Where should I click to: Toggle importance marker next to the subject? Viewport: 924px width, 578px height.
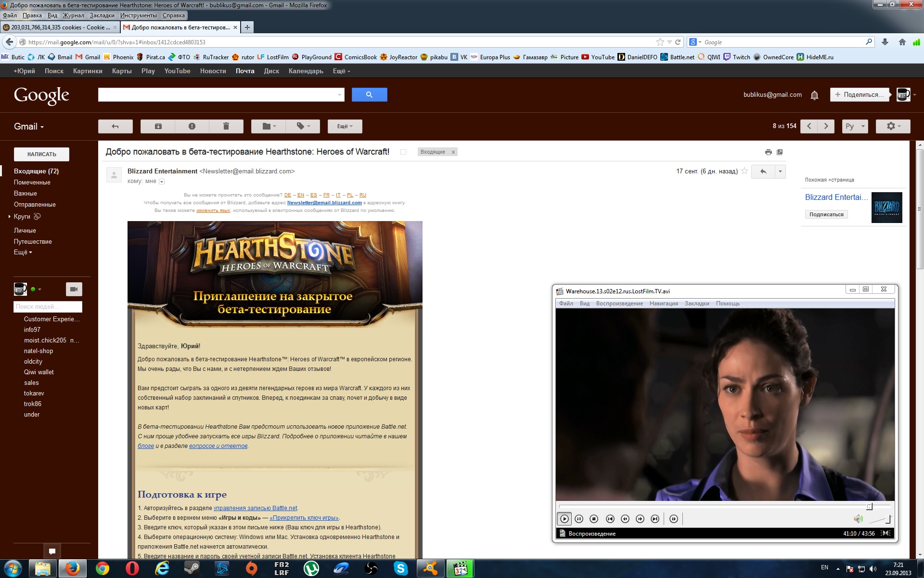coord(404,152)
